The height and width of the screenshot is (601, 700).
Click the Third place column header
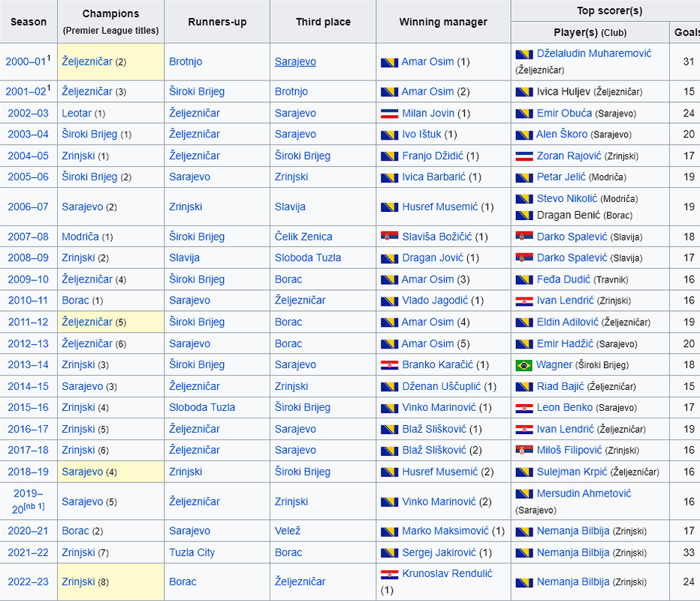[323, 22]
